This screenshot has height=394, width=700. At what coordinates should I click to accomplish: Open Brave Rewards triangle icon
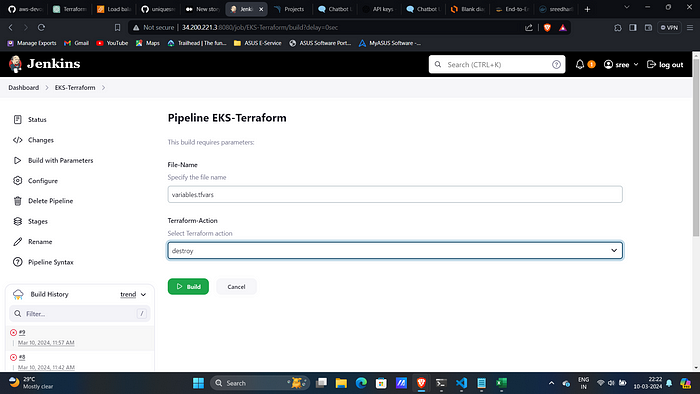(x=562, y=27)
